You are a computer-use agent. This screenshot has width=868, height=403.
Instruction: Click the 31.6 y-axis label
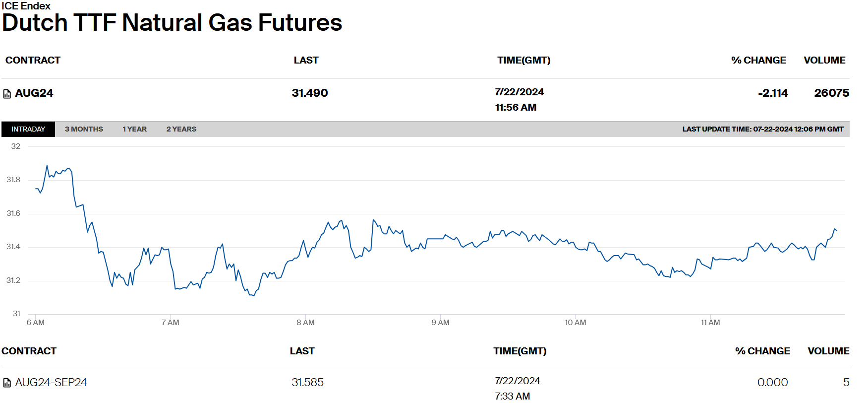click(13, 213)
